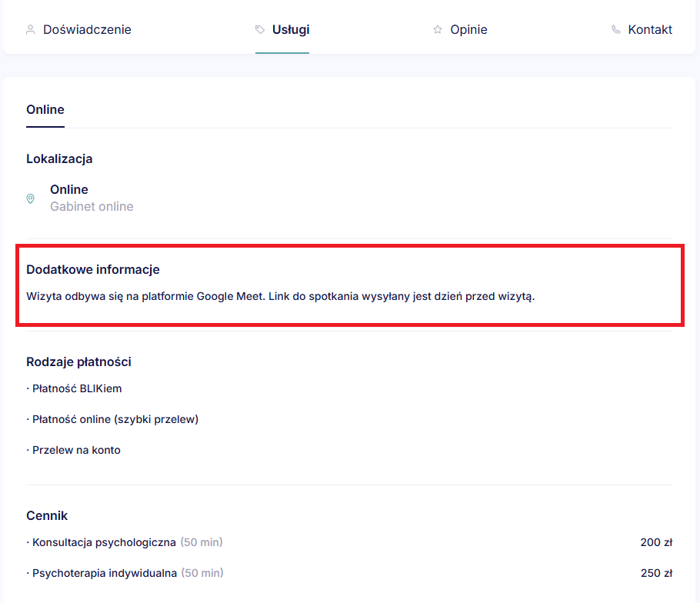This screenshot has height=603, width=700.
Task: Click the 250 zł price
Action: 656,573
